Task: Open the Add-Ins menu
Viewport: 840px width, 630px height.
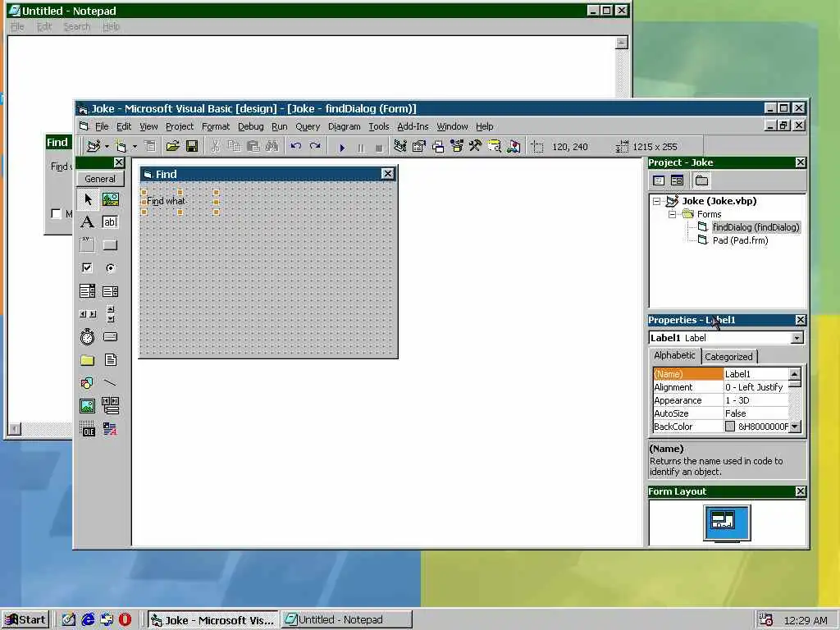Action: coord(413,126)
